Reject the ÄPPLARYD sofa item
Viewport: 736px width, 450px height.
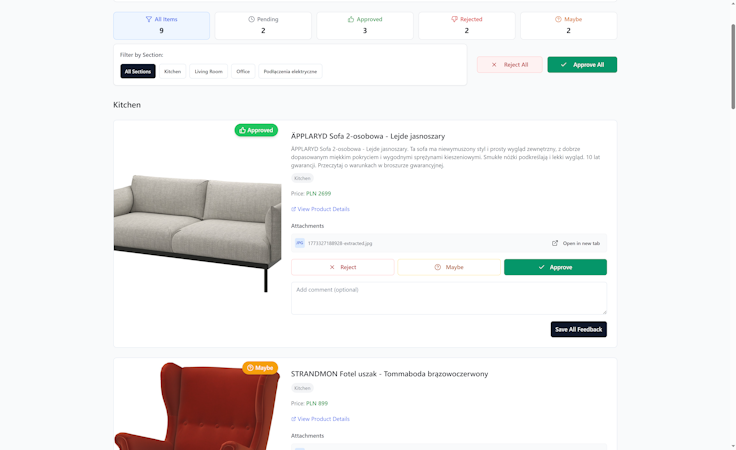tap(343, 267)
